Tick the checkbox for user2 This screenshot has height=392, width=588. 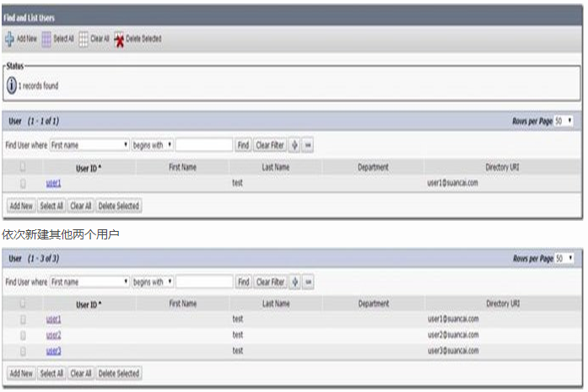click(23, 335)
